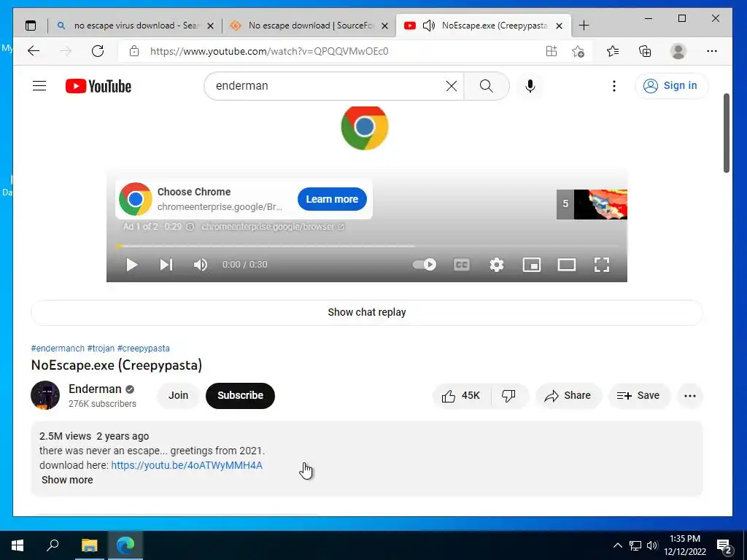The width and height of the screenshot is (747, 560).
Task: Open chromeenterprise.google/browser ad link
Action: point(273,227)
